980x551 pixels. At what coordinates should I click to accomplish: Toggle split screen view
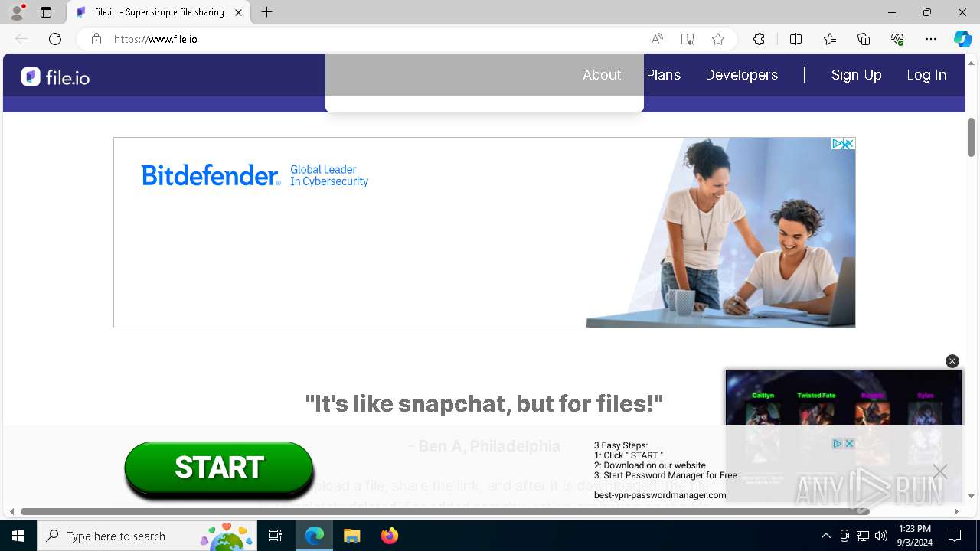coord(795,39)
